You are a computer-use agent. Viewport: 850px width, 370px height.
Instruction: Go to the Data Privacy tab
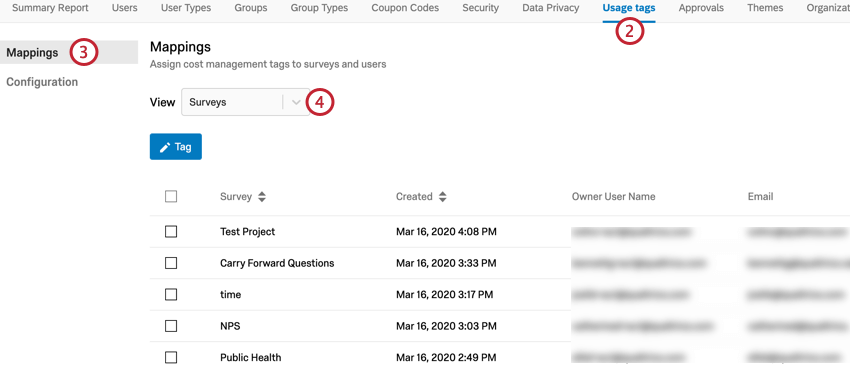[x=550, y=8]
